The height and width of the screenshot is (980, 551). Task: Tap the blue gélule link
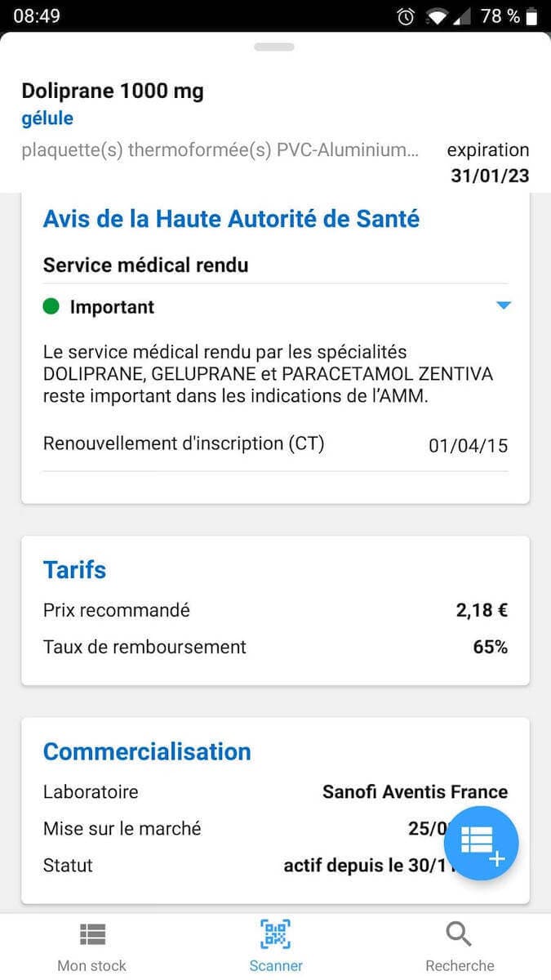tap(47, 118)
